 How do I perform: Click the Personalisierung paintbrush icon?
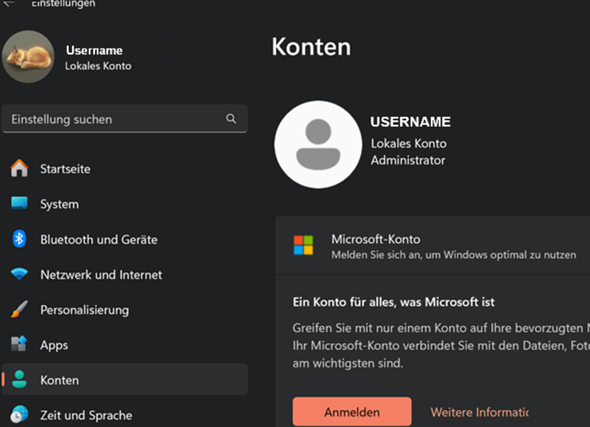coord(19,309)
